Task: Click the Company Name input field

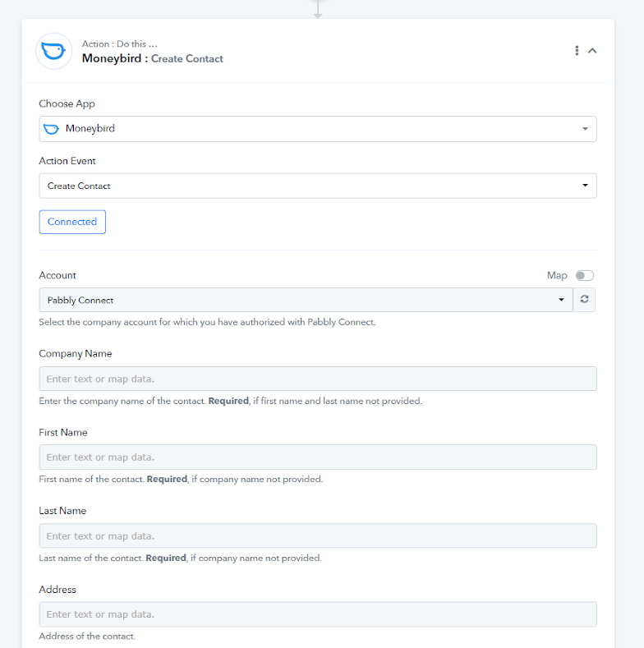Action: pyautogui.click(x=317, y=379)
